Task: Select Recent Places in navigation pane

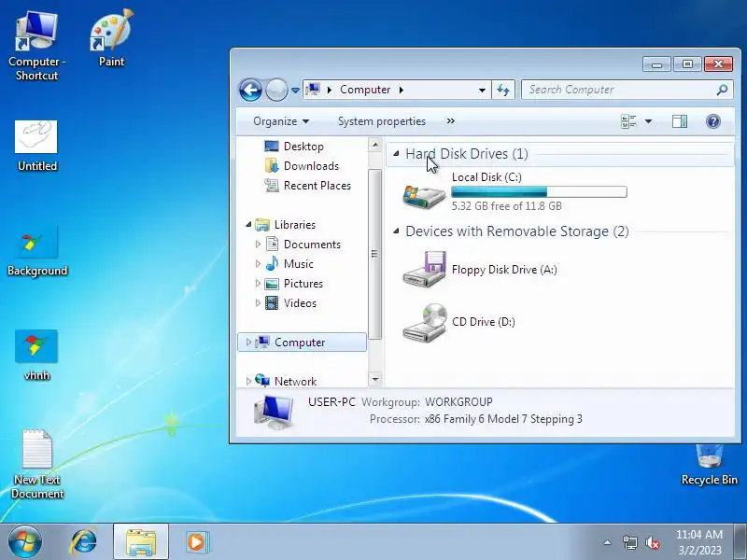Action: (317, 186)
